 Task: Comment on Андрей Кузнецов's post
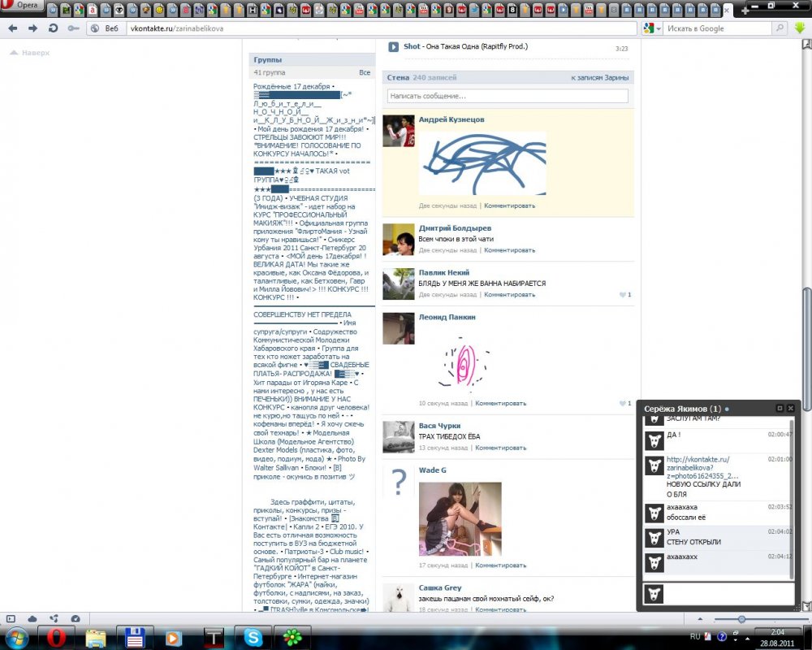click(x=510, y=206)
